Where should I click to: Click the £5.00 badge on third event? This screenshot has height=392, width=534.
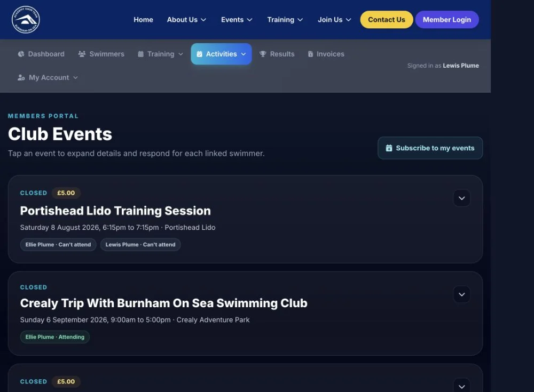coord(66,381)
